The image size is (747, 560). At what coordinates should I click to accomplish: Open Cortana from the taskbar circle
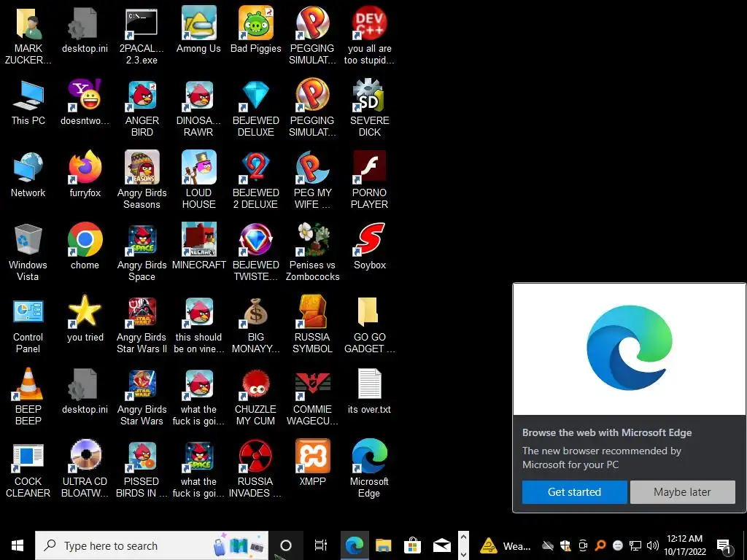coord(286,545)
